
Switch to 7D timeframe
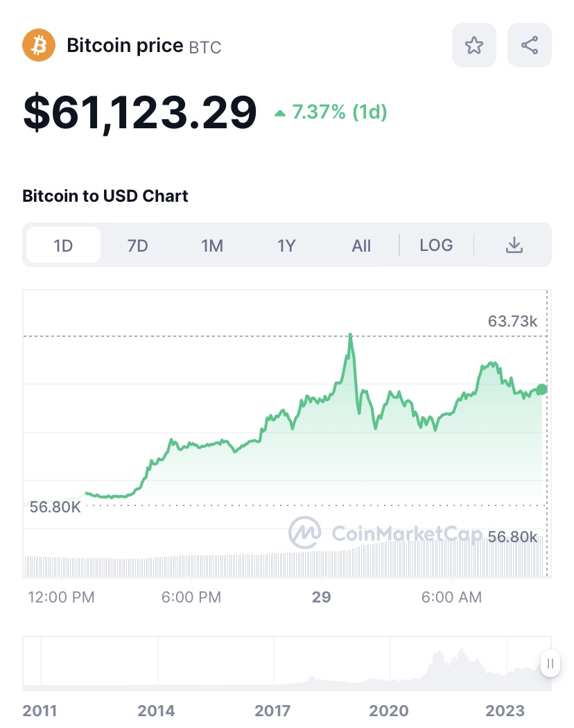138,245
